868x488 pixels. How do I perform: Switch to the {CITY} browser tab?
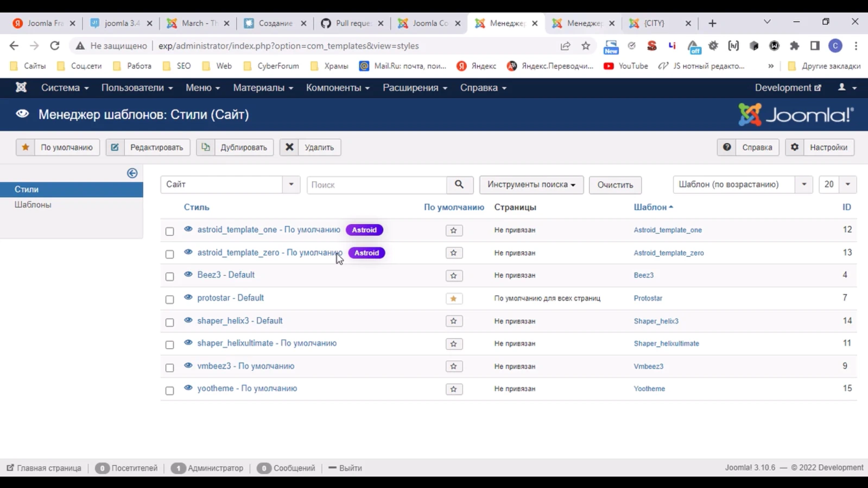tap(659, 23)
